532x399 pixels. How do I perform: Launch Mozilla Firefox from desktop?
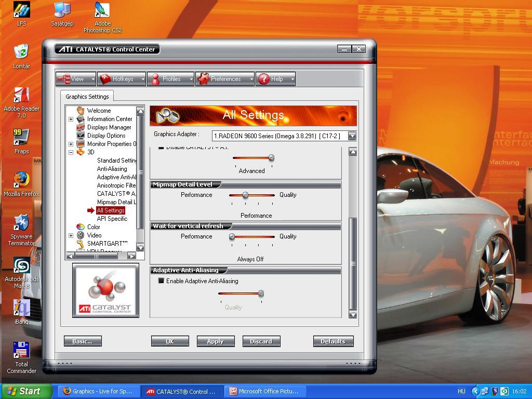tap(21, 184)
